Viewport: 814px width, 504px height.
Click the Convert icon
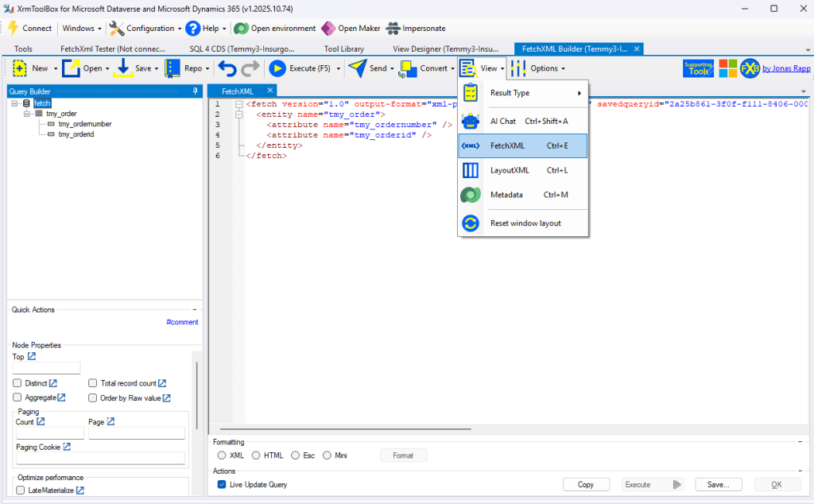pos(408,68)
